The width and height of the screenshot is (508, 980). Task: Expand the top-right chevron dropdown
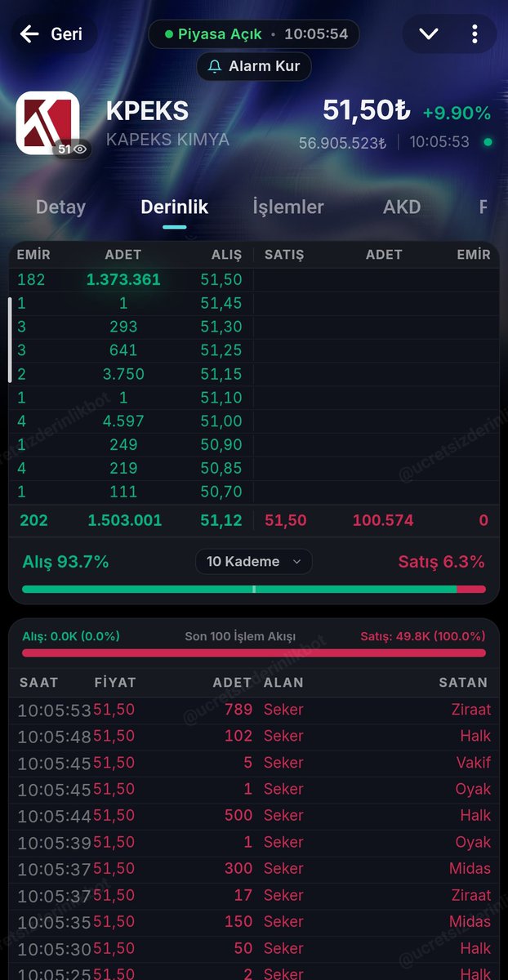[x=429, y=34]
